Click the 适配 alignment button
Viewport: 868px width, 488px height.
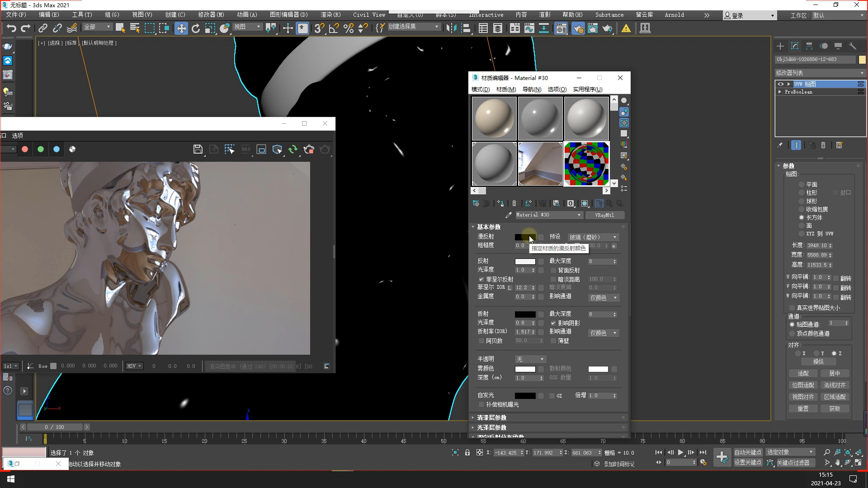pyautogui.click(x=803, y=373)
